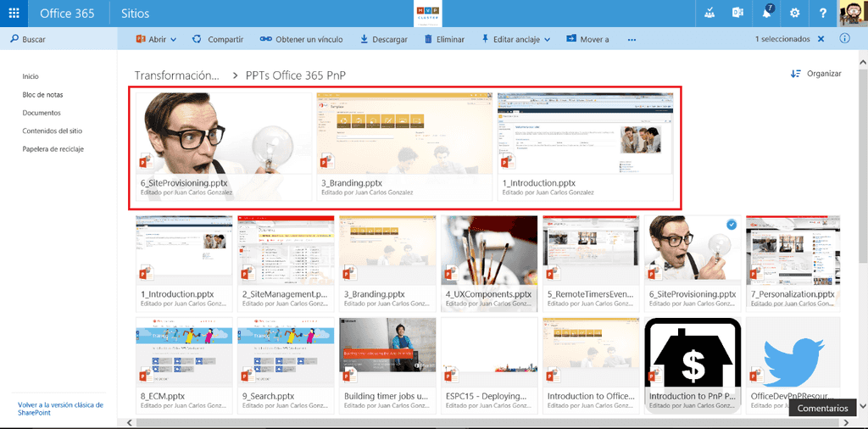Click the 1 seleccionados label
Screen dimensions: 868x429
tap(782, 39)
